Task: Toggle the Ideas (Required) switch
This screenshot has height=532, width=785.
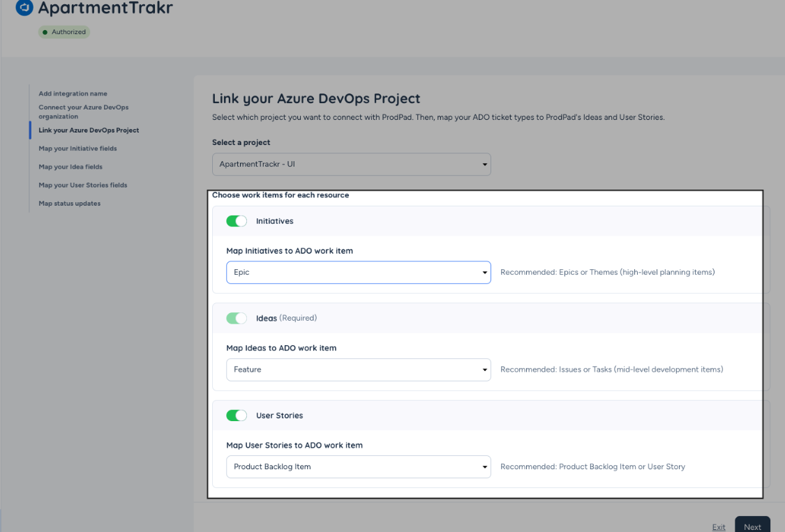Action: click(x=237, y=319)
